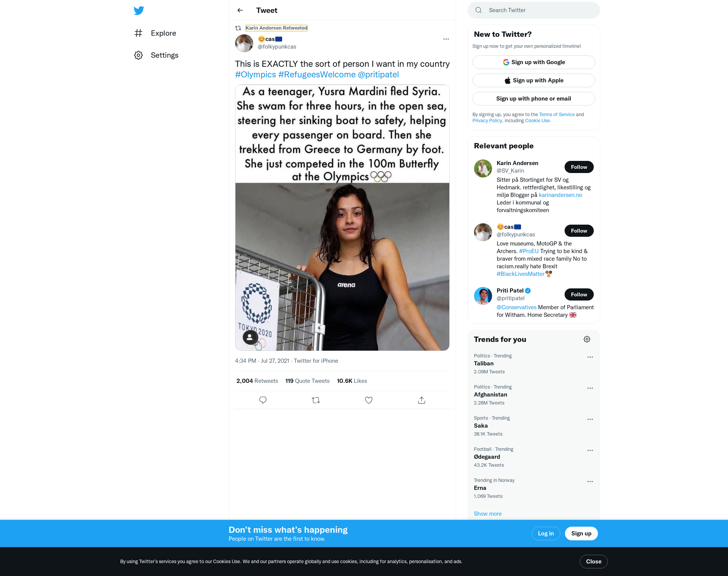Open the #RefugeesWelcome hashtag link

[317, 74]
